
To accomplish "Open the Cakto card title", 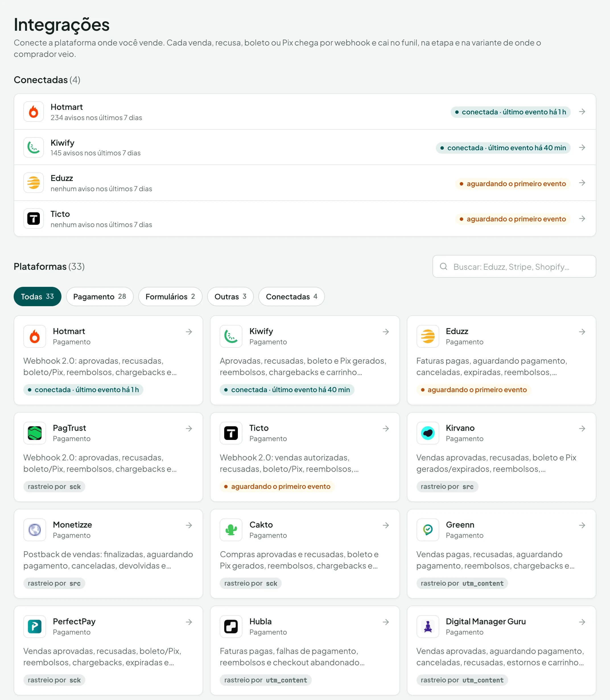I will point(261,525).
